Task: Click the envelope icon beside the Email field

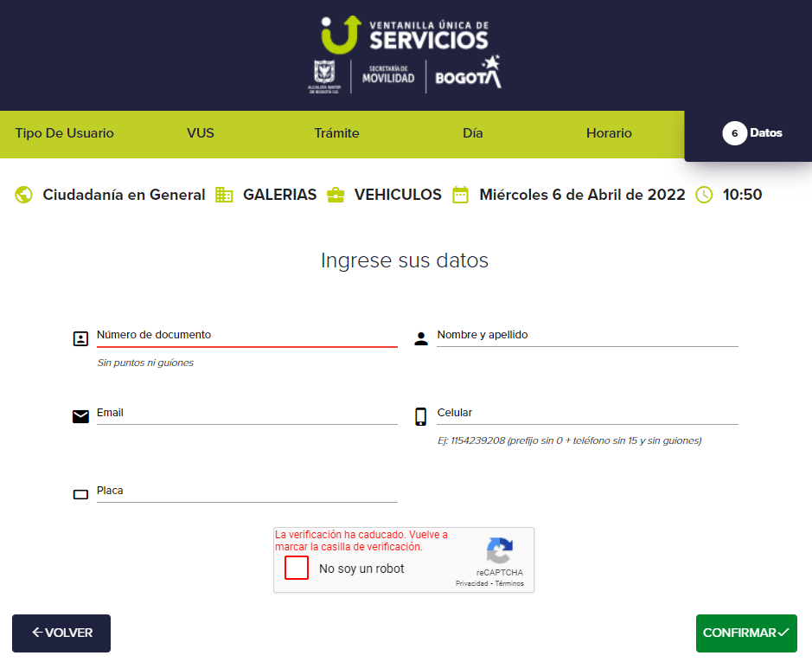Action: [80, 416]
